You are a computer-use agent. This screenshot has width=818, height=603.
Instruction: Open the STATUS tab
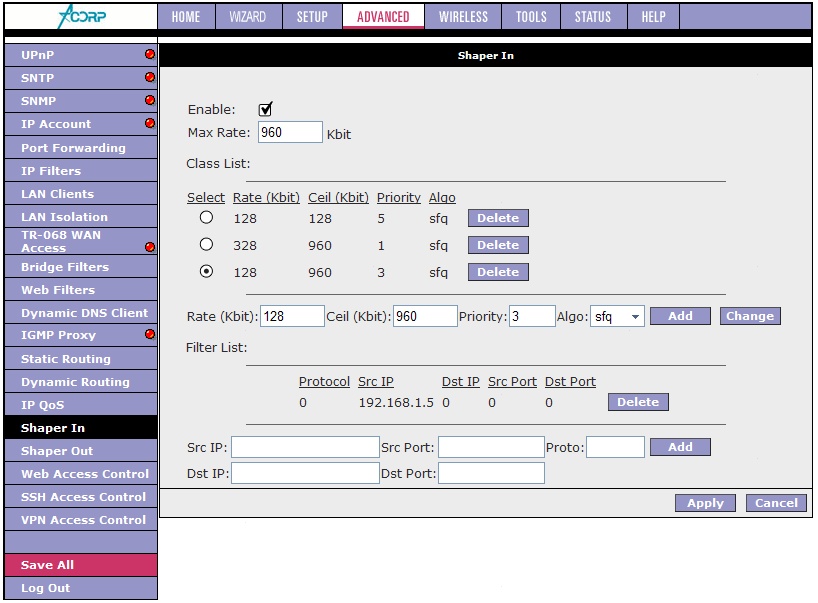(592, 17)
